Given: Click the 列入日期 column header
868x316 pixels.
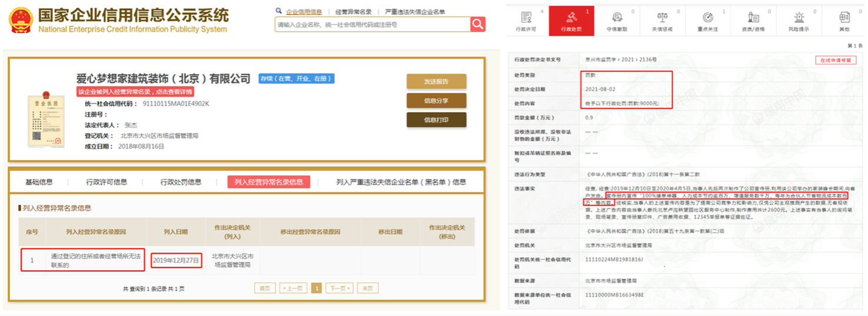Looking at the screenshot, I should point(176,232).
